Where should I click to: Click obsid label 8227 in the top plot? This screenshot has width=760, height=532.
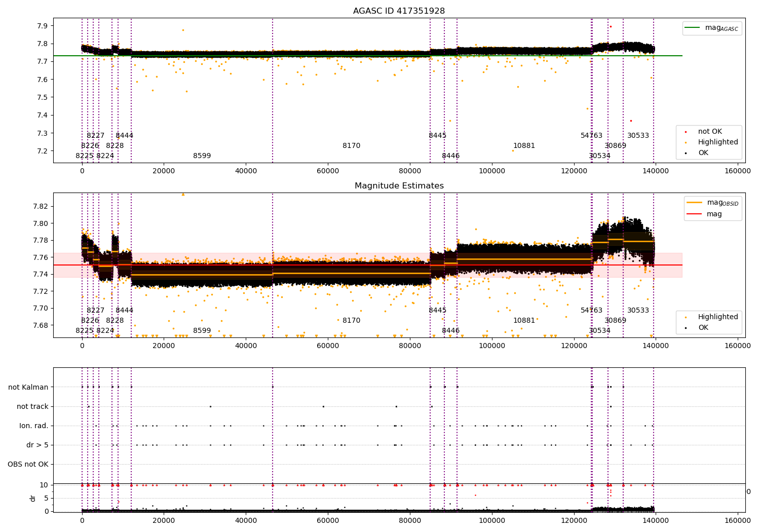(x=95, y=136)
